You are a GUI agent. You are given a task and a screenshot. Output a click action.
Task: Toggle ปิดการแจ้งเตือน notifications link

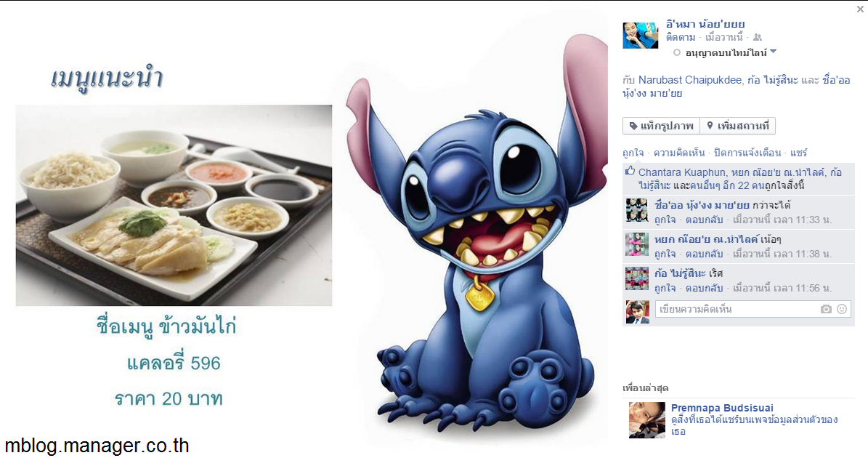747,153
